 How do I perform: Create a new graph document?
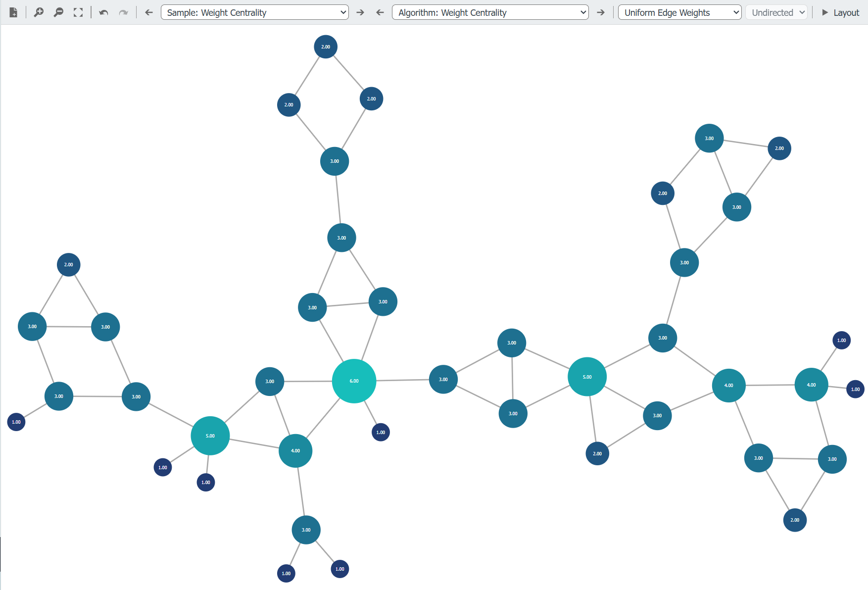click(x=13, y=12)
